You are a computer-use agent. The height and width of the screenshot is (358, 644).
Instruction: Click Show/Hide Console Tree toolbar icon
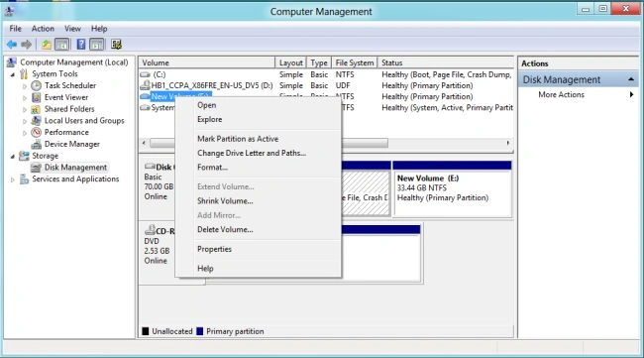[x=62, y=45]
